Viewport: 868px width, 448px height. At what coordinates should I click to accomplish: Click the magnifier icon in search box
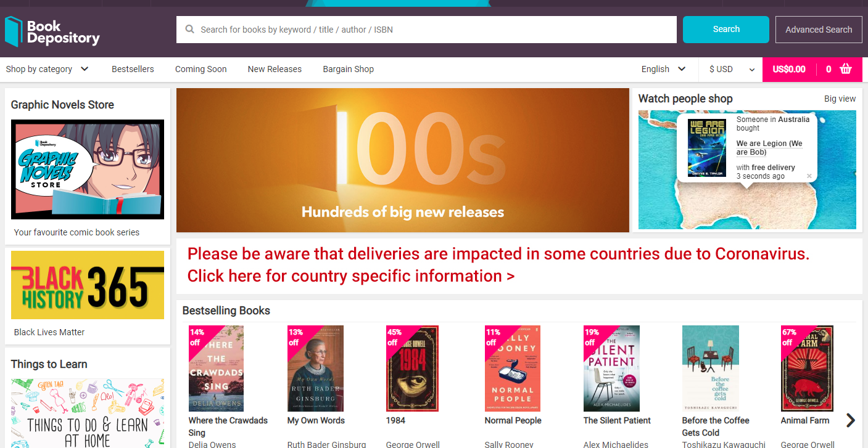pyautogui.click(x=190, y=30)
